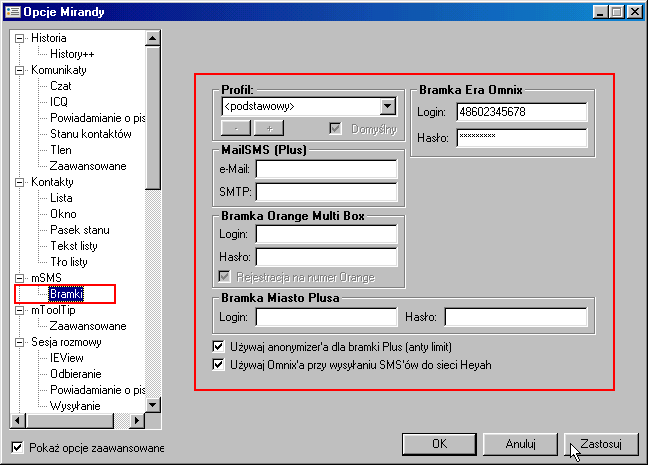Toggle anonymizer for Plus gateway checkbox

coord(219,346)
